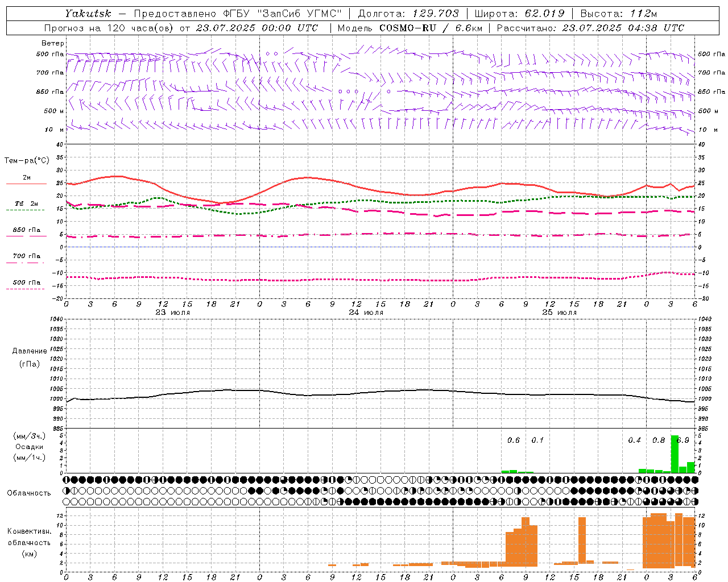Click the '700 гПа' temperature legend entry
The image size is (728, 582).
click(27, 256)
